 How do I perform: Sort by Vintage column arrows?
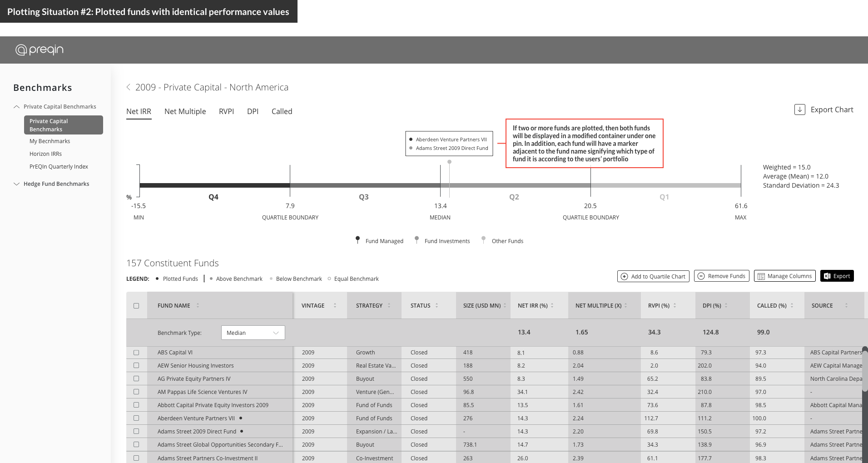pos(335,305)
